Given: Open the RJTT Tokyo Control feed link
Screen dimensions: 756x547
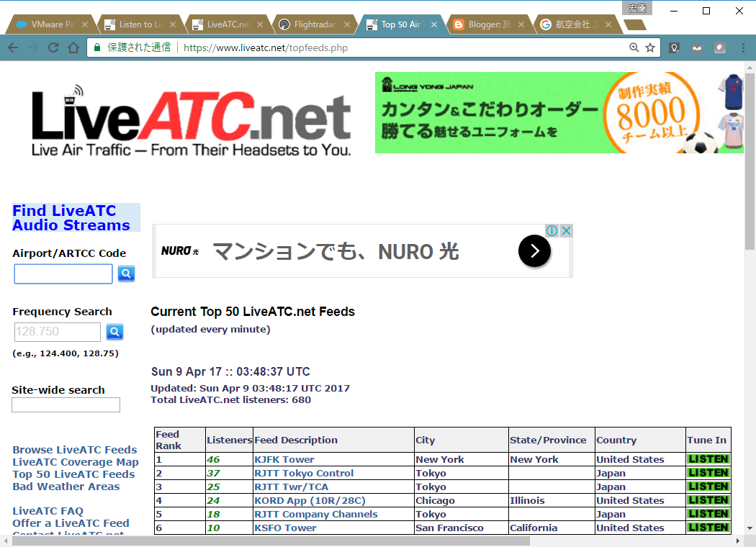Looking at the screenshot, I should tap(304, 473).
